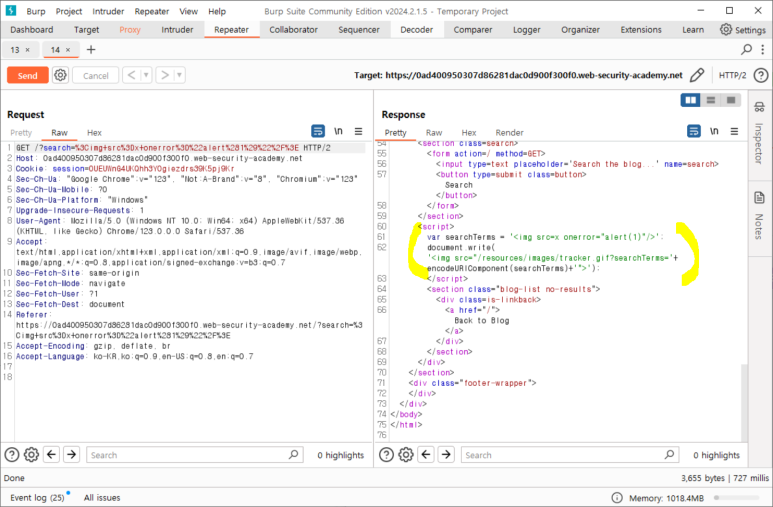The width and height of the screenshot is (773, 507).
Task: Open the Notes side panel
Action: coord(759,216)
